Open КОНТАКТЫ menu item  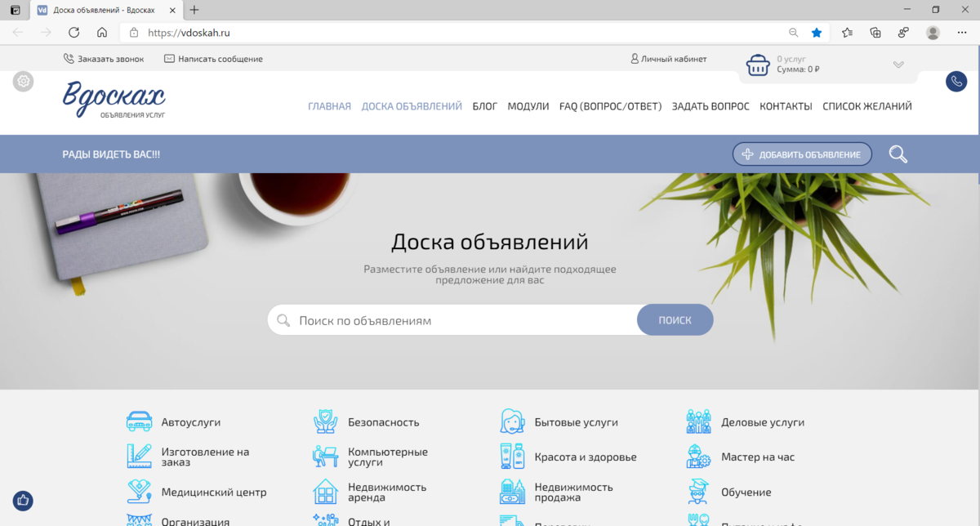coord(786,106)
